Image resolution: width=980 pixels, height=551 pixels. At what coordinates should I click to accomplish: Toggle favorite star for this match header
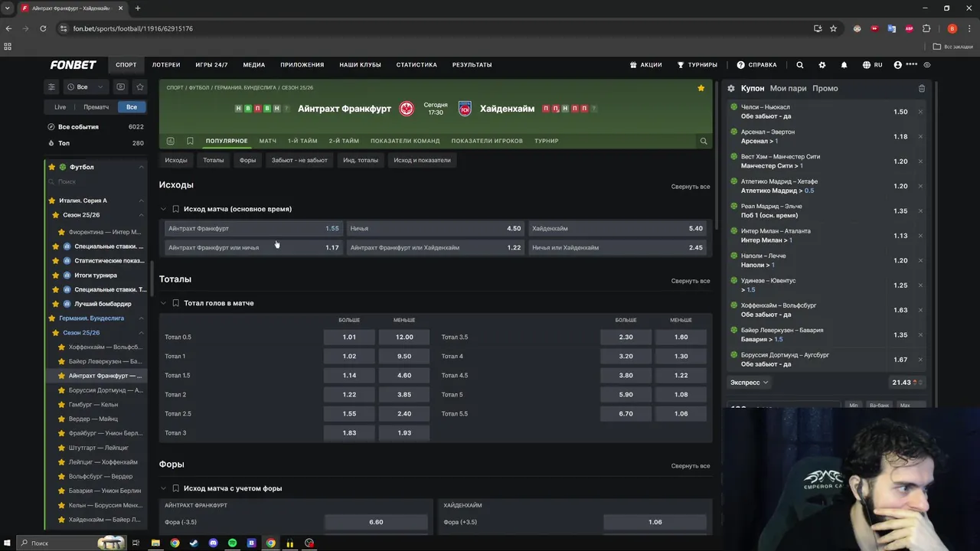coord(701,88)
